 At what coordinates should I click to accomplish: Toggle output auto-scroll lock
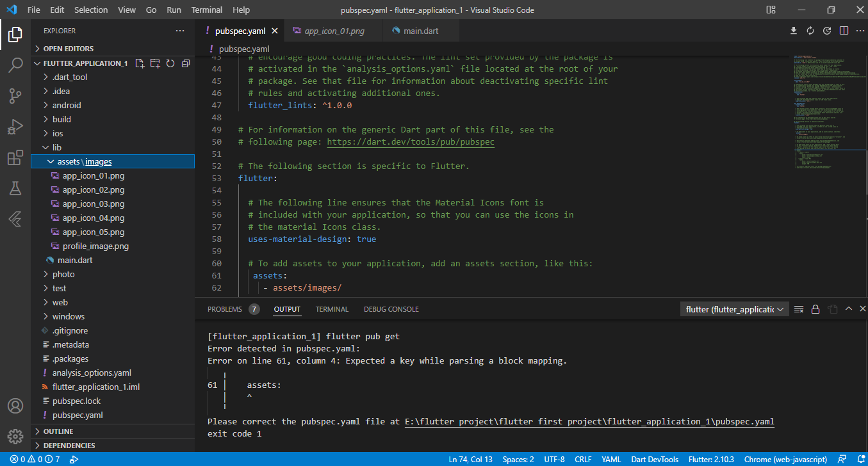tap(815, 309)
